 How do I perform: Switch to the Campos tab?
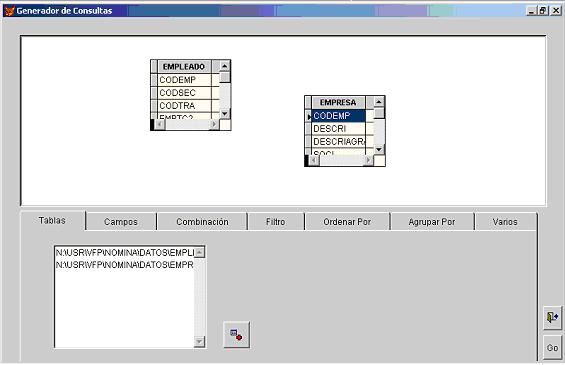(121, 222)
